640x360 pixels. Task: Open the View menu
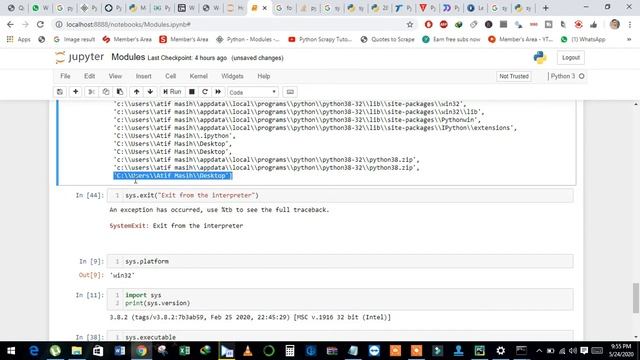(x=115, y=76)
